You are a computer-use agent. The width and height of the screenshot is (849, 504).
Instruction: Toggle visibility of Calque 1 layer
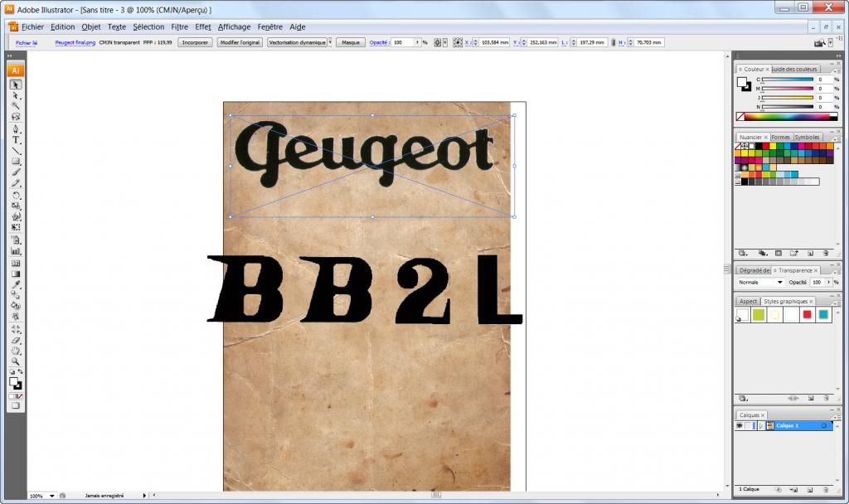(x=740, y=426)
